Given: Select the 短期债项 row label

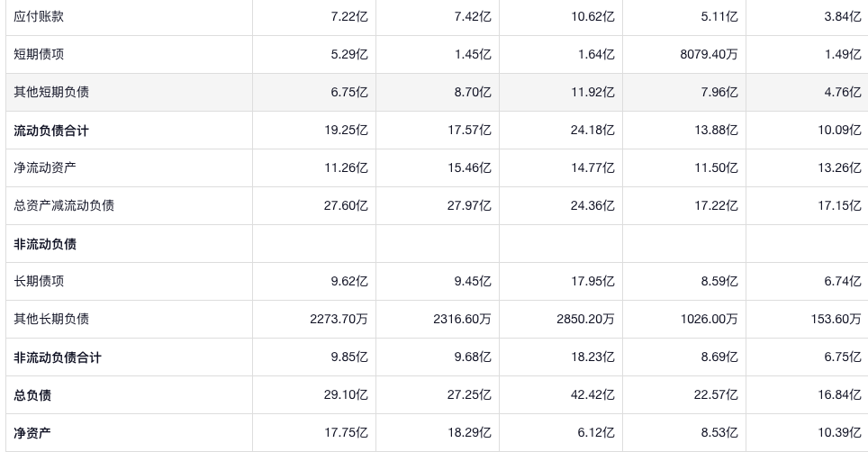Looking at the screenshot, I should pos(39,54).
